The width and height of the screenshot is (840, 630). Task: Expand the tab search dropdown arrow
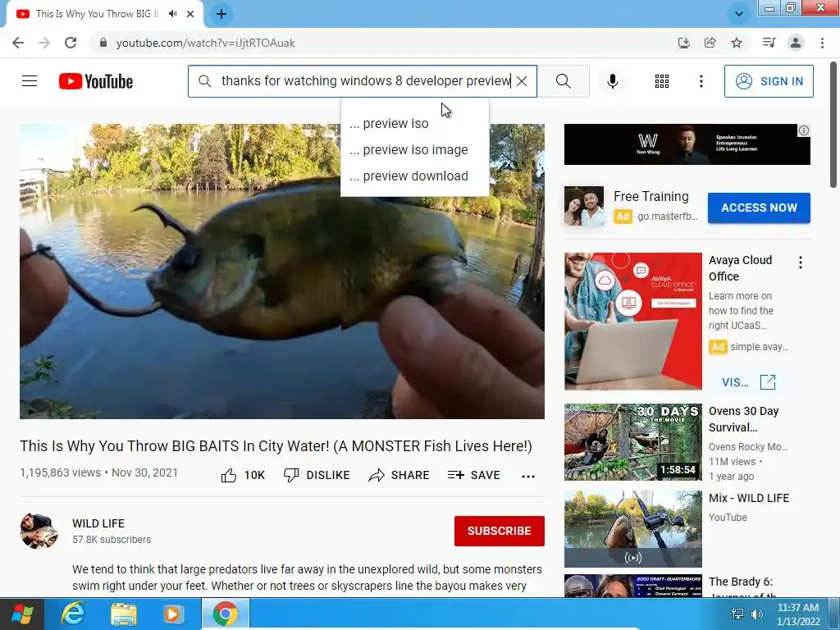click(739, 14)
